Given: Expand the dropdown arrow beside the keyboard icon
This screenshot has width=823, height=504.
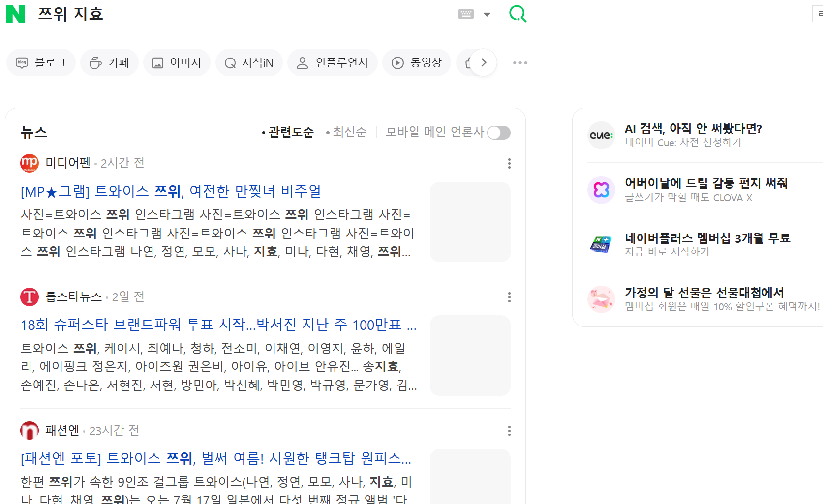Looking at the screenshot, I should (x=487, y=15).
